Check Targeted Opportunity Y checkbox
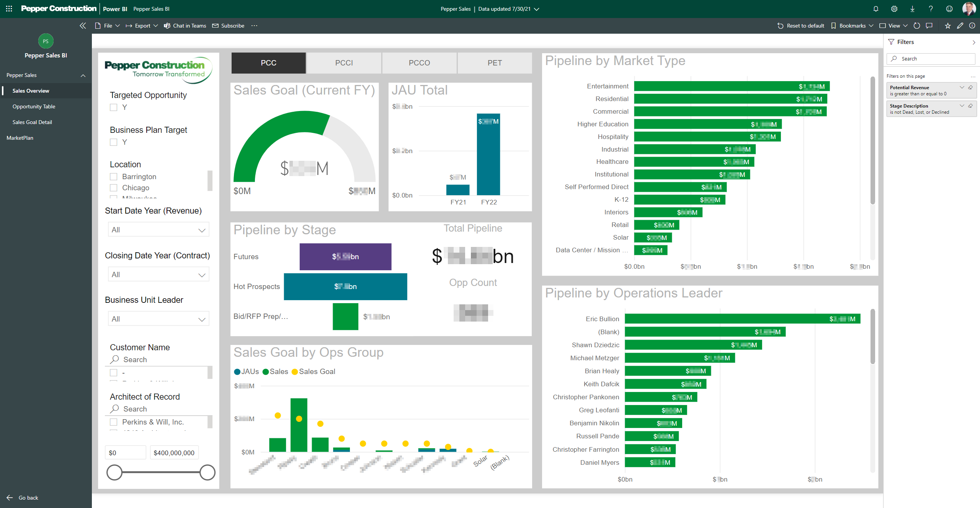This screenshot has width=980, height=508. coord(114,107)
